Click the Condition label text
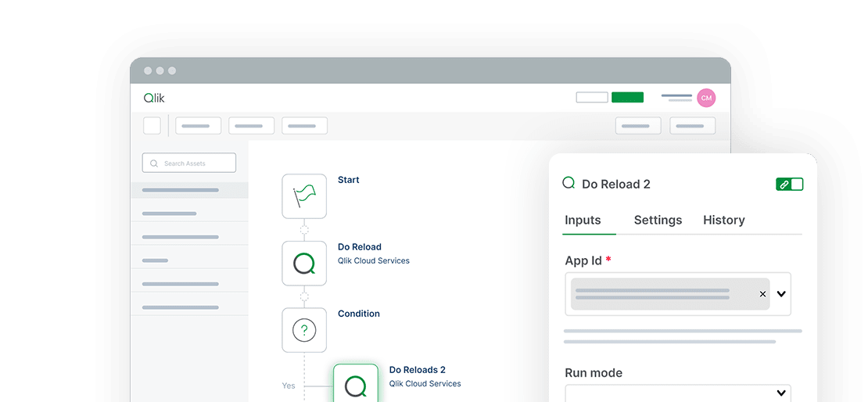The image size is (868, 402). coord(359,314)
